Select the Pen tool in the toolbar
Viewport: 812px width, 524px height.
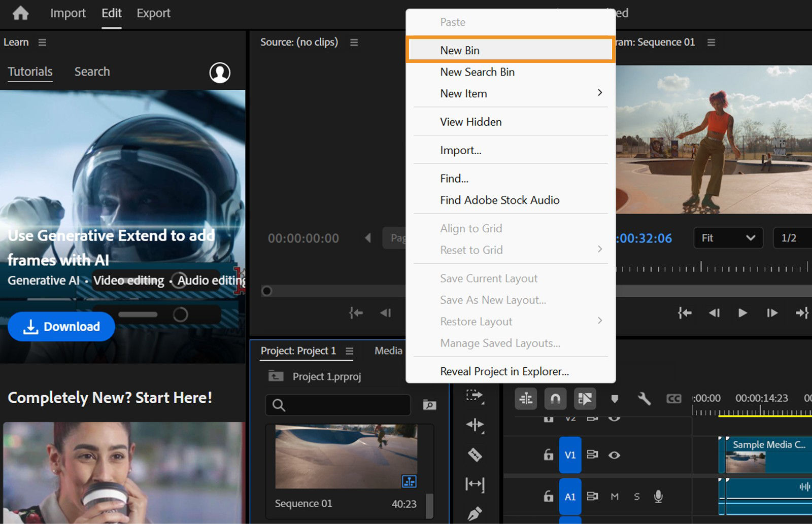(475, 513)
